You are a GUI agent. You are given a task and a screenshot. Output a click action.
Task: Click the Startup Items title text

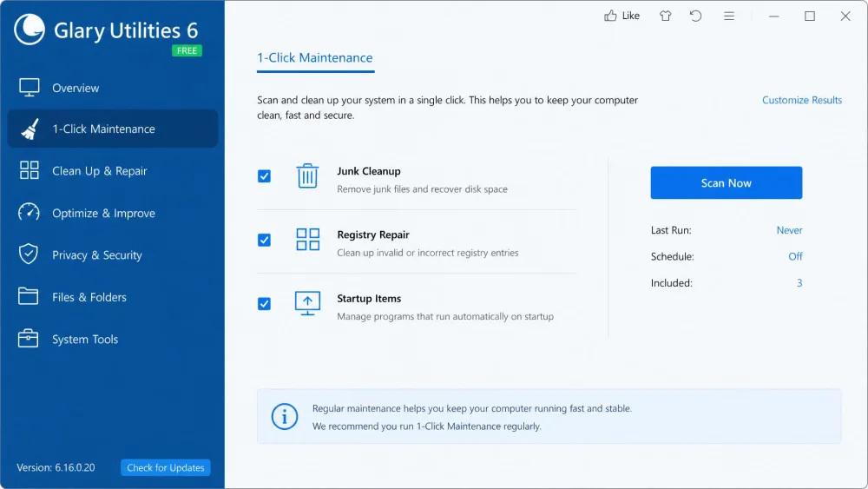click(369, 299)
